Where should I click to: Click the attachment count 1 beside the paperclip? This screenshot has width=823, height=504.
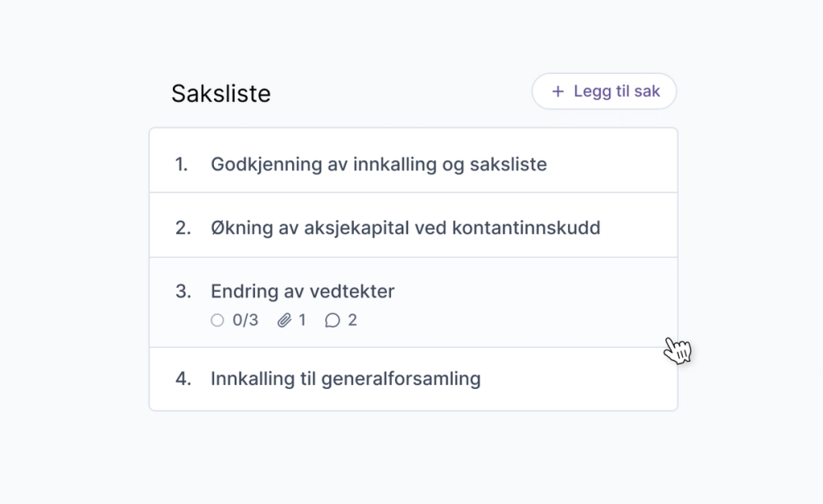[302, 320]
